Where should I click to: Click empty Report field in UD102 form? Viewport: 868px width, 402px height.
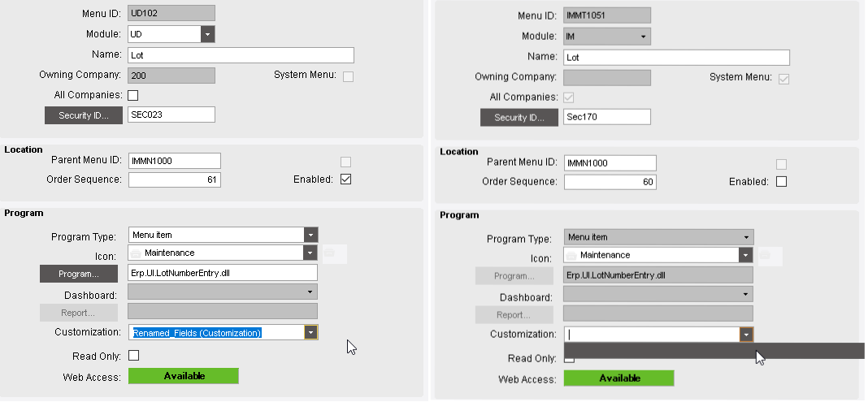coord(223,311)
